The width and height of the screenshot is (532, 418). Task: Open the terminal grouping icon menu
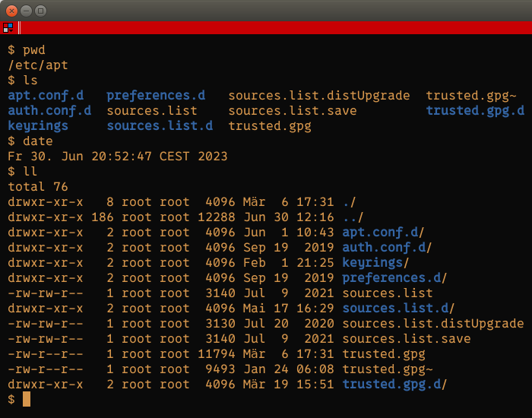[x=8, y=27]
